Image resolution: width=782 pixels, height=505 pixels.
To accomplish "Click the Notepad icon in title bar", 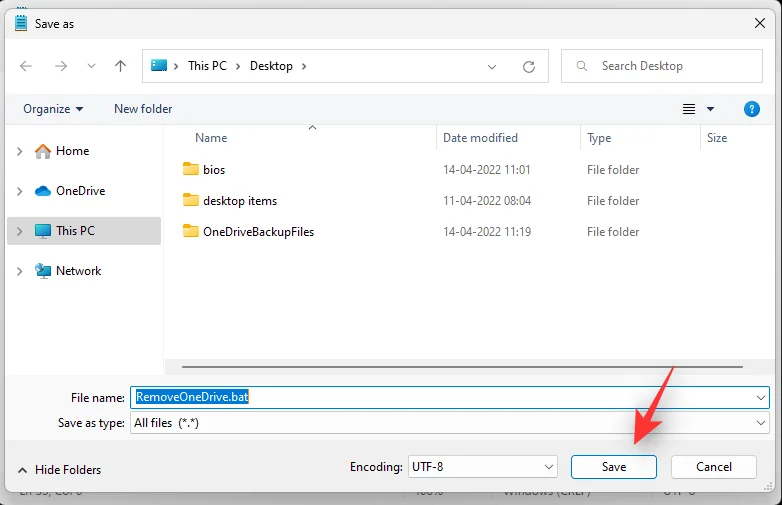I will (21, 23).
